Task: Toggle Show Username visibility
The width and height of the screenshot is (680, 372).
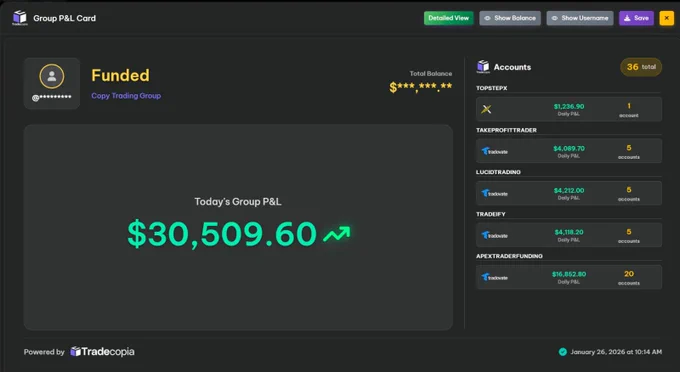Action: [580, 18]
